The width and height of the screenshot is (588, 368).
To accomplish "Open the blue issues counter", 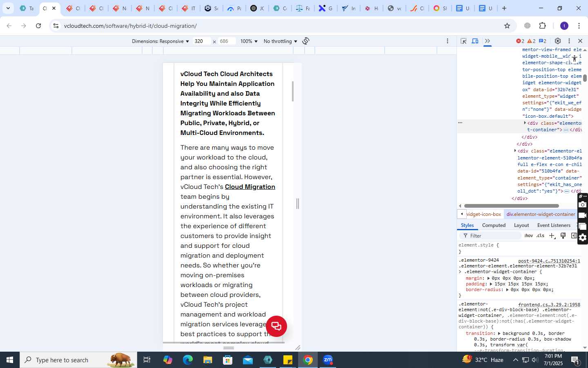I will coord(543,41).
